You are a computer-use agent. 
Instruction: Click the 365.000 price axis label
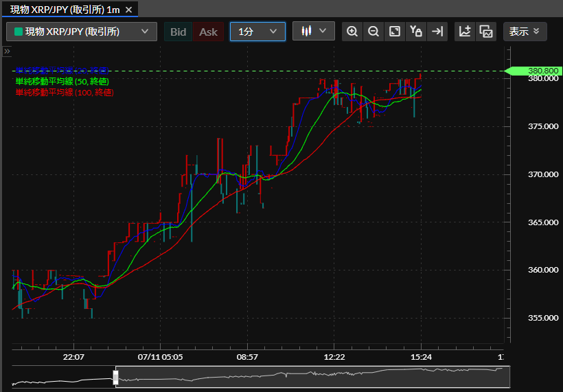tap(543, 222)
